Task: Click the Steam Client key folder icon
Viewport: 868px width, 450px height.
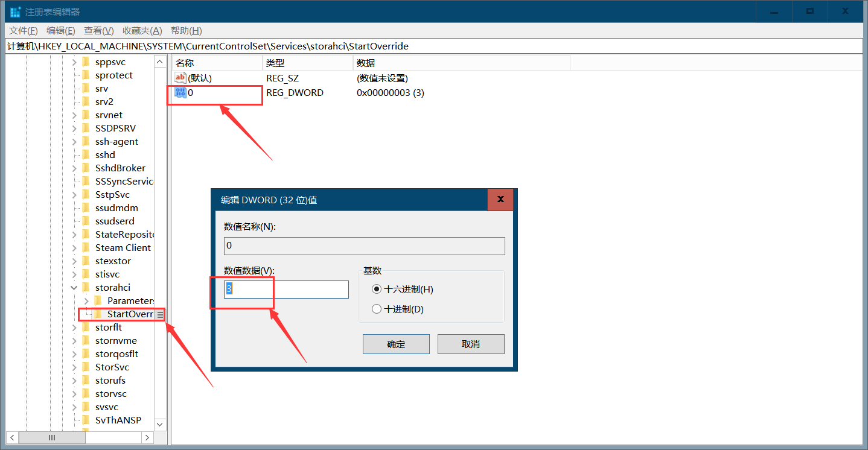Action: (x=86, y=247)
